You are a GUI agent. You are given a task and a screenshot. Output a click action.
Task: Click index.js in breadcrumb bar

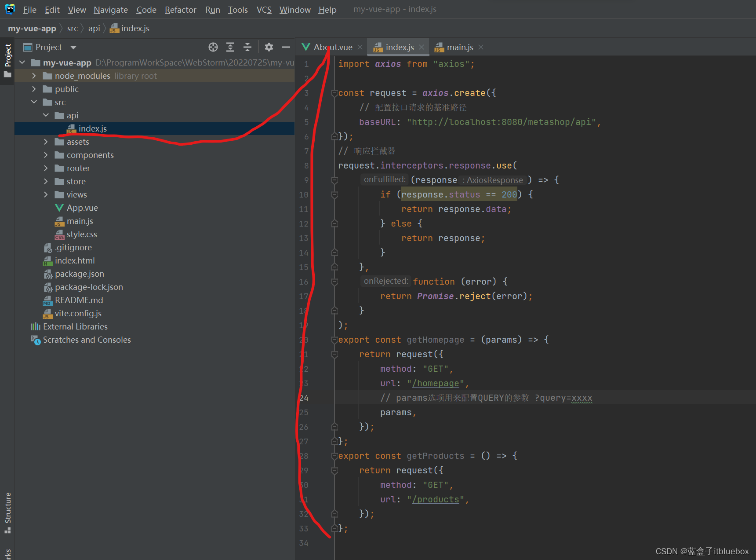(x=130, y=29)
